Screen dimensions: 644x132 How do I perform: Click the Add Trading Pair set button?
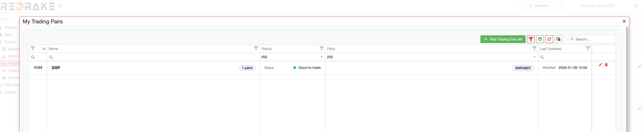[503, 39]
